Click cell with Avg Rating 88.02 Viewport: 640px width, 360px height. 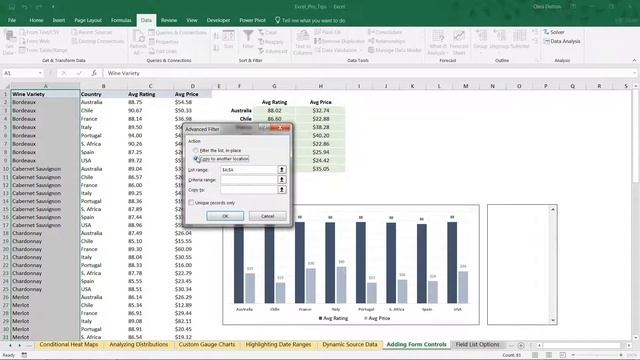(x=274, y=110)
